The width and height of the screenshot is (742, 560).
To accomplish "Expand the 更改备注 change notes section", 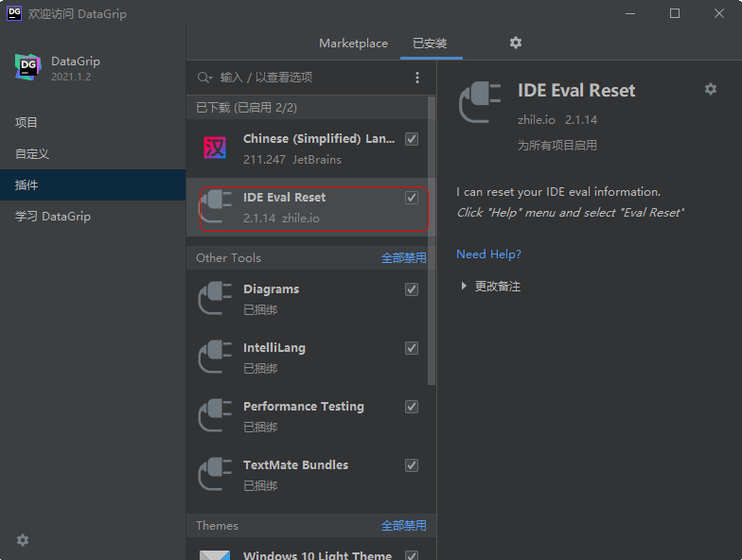I will point(464,286).
